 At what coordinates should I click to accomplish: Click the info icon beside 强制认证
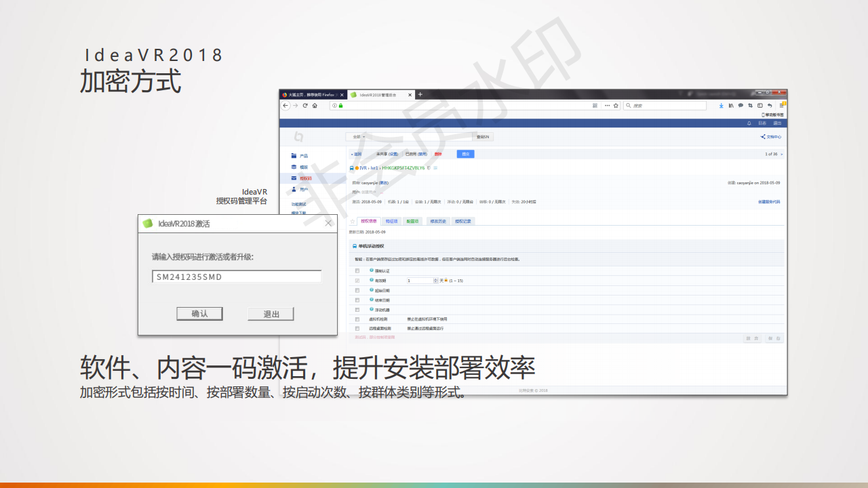pyautogui.click(x=372, y=270)
